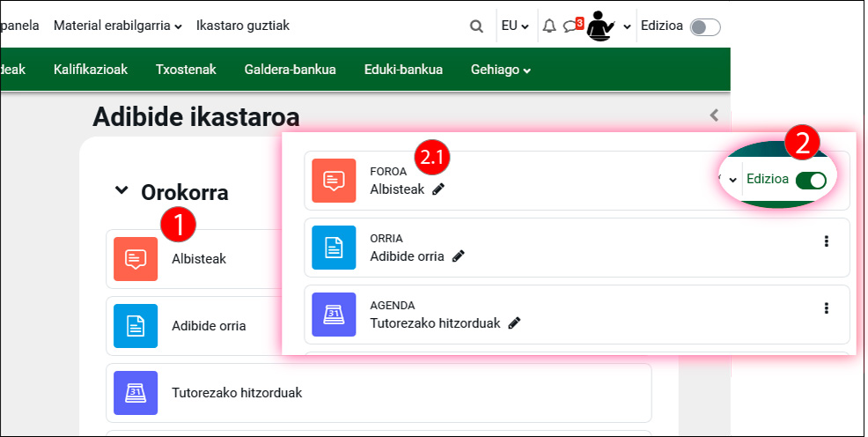
Task: Open three-dots menu on the ORRIA row
Action: tap(826, 241)
